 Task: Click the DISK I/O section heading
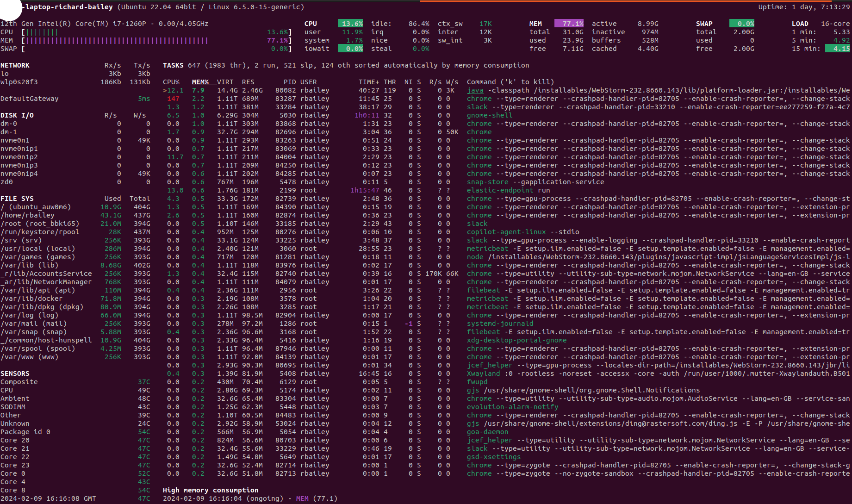coord(17,115)
